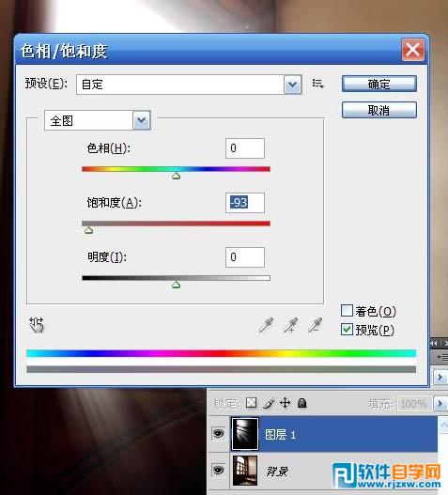Click the 色相 hue value field

[245, 148]
